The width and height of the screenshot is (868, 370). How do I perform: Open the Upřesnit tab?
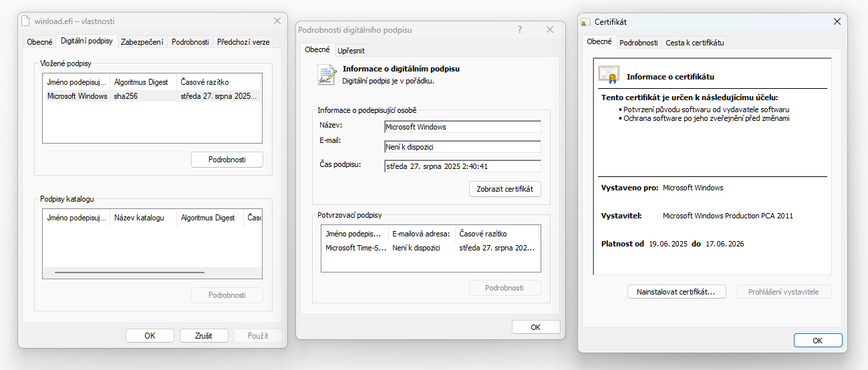click(x=351, y=50)
